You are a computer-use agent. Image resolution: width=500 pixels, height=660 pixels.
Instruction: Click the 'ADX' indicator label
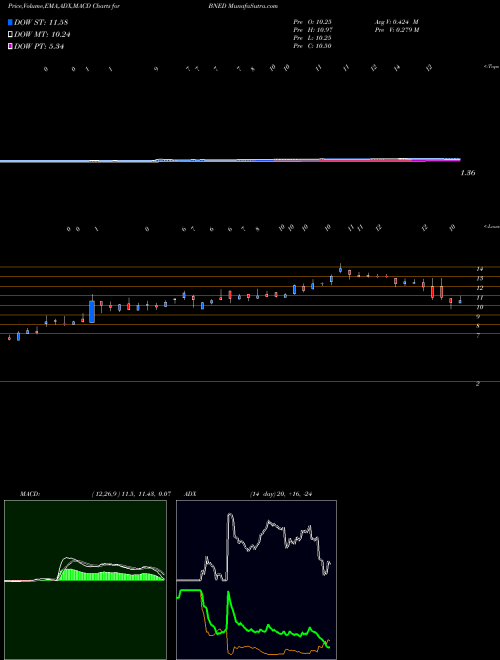[x=191, y=494]
